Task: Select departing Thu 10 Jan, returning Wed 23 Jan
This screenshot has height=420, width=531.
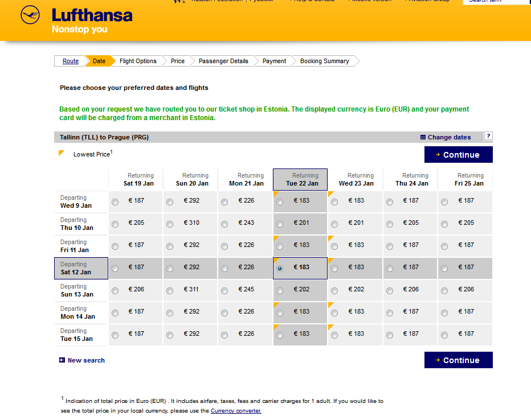Action: 334,224
